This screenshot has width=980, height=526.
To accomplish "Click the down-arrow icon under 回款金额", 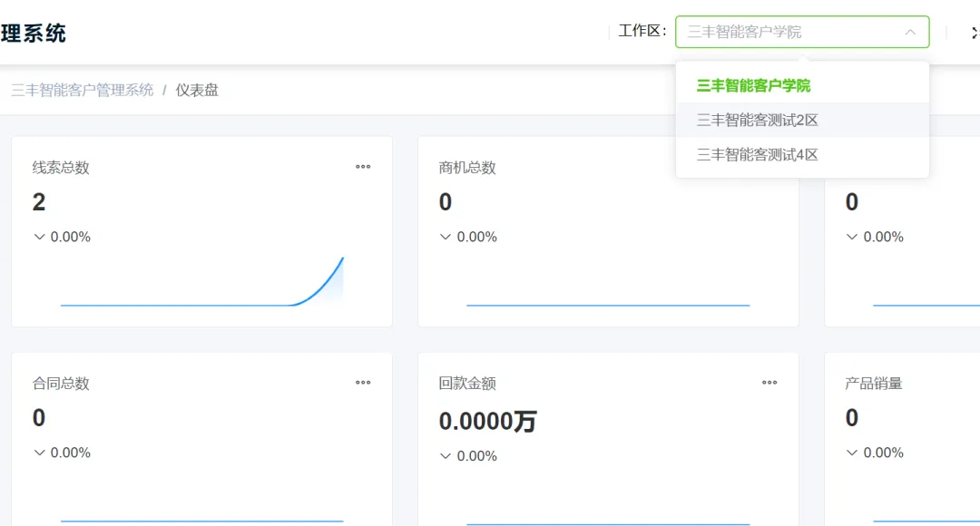I will coord(445,456).
